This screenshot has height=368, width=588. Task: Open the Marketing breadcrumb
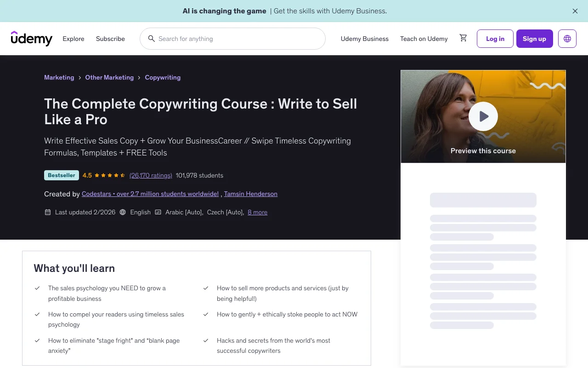(59, 77)
